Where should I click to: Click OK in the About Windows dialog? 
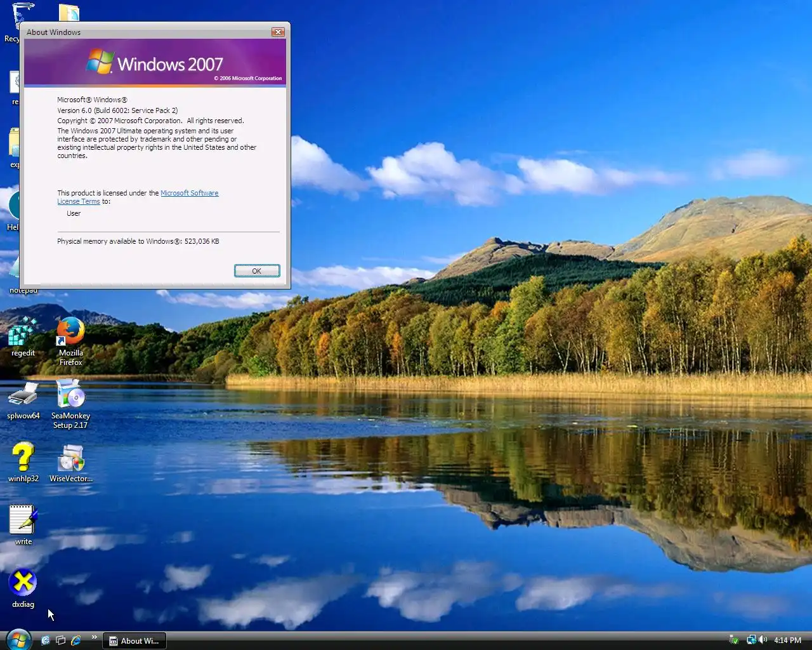tap(257, 271)
